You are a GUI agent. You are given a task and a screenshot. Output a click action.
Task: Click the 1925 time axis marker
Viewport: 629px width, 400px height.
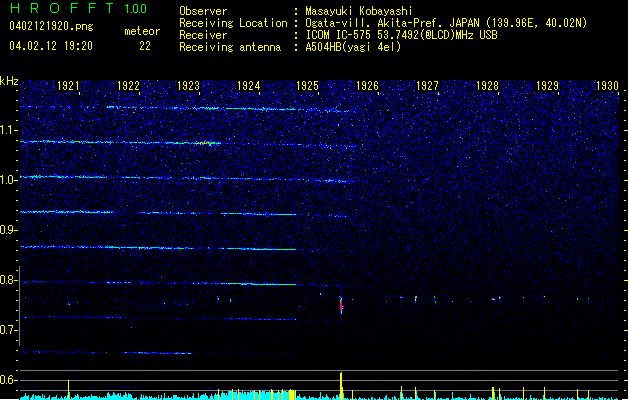[x=307, y=86]
